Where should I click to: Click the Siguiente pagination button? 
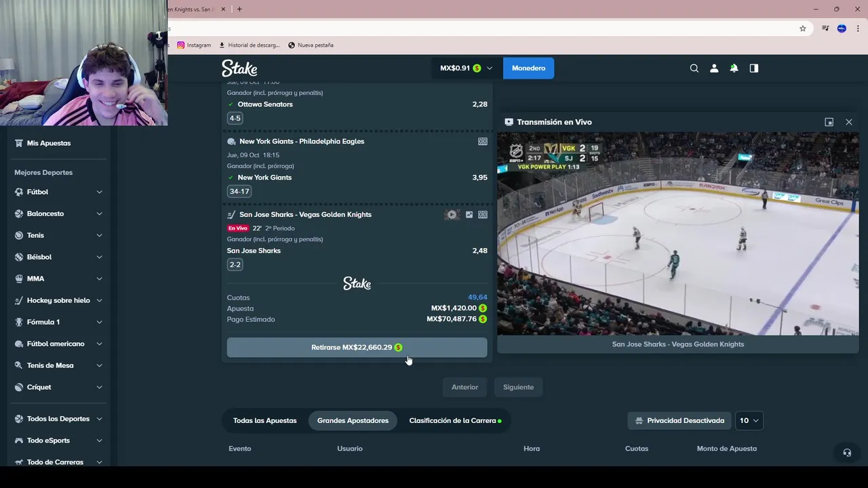click(518, 387)
